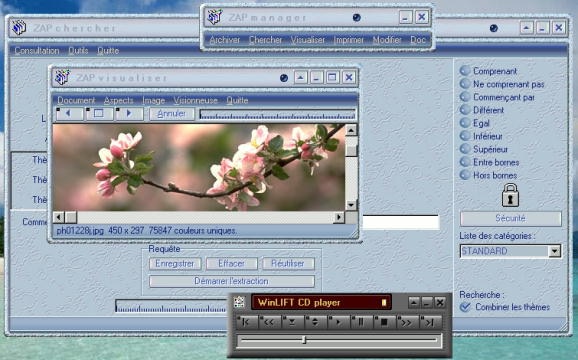Select the Egal radio option
The height and width of the screenshot is (360, 578).
point(465,123)
